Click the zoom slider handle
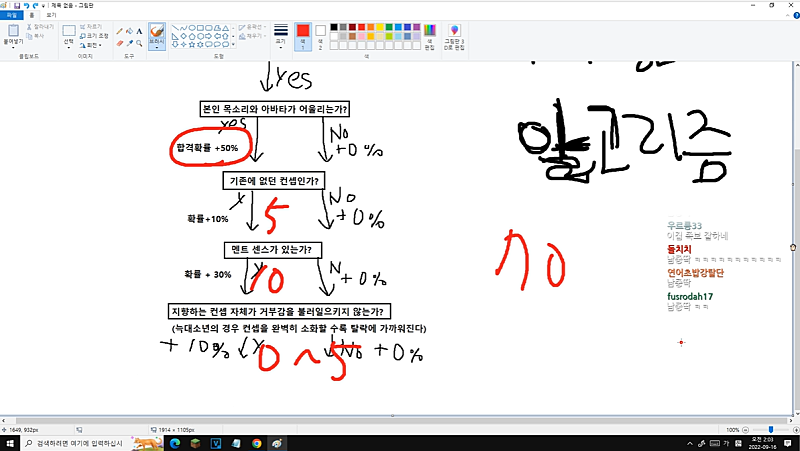Viewport: 800px width, 451px height. click(770, 430)
